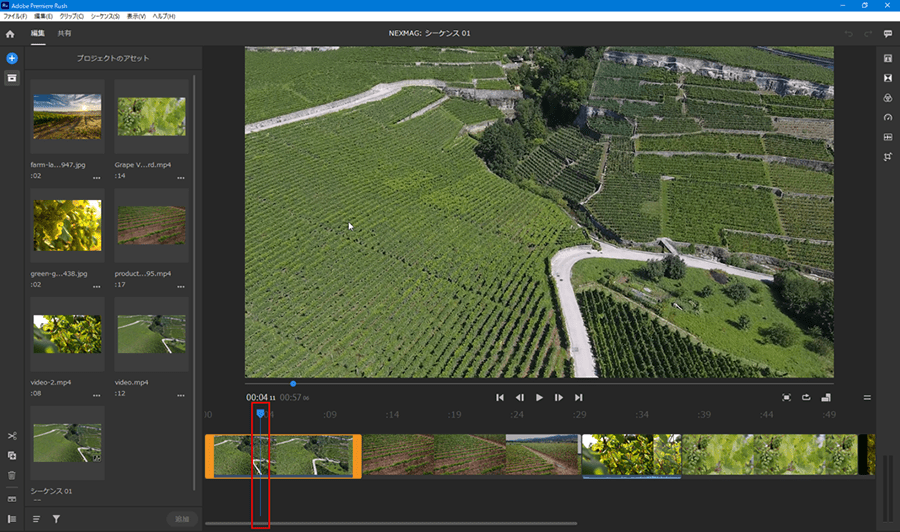Viewport: 900px width, 532px height.
Task: Open the asset sort order menu
Action: click(37, 519)
